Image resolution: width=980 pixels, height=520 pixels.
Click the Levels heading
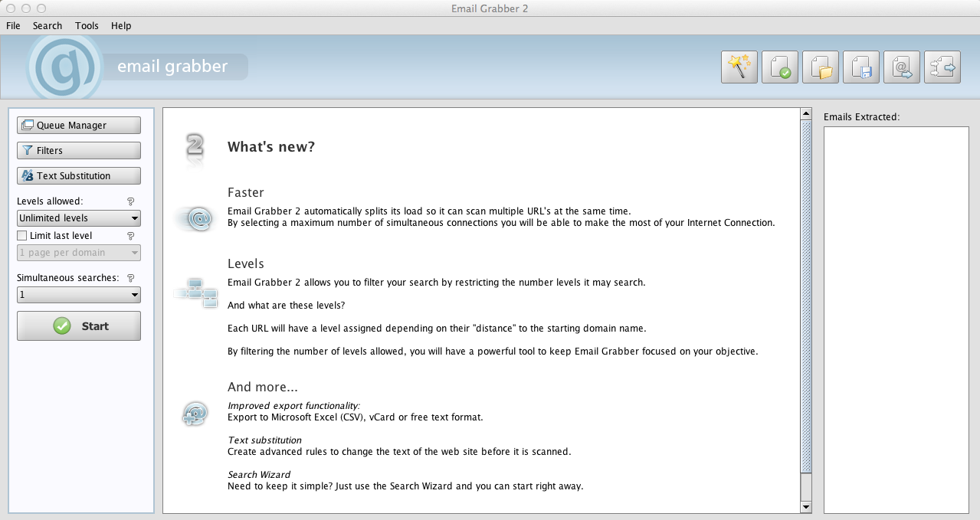point(246,263)
